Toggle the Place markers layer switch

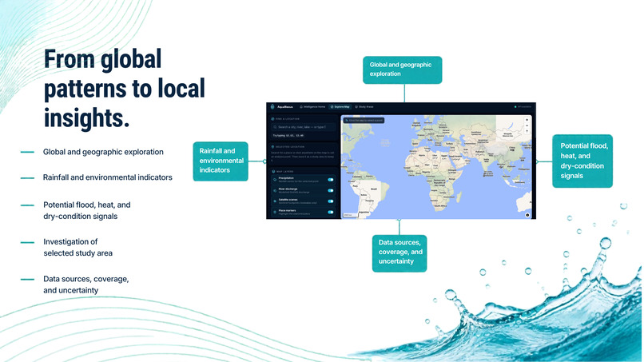coord(331,212)
